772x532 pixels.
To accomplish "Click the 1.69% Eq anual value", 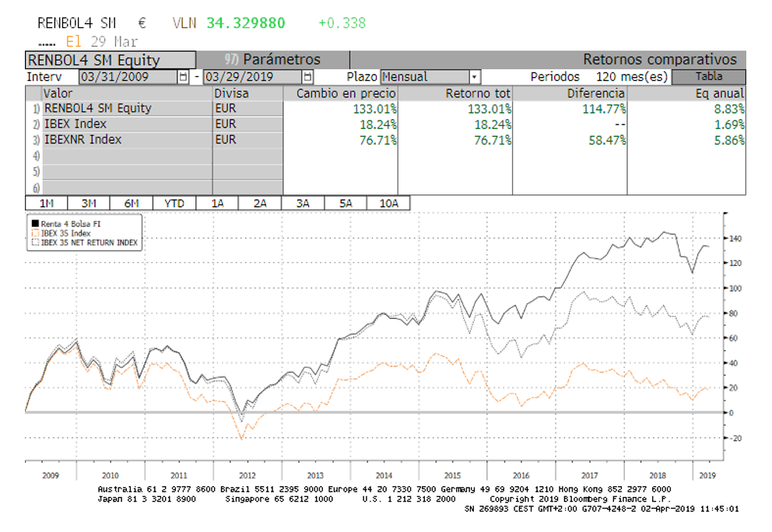I will point(729,124).
